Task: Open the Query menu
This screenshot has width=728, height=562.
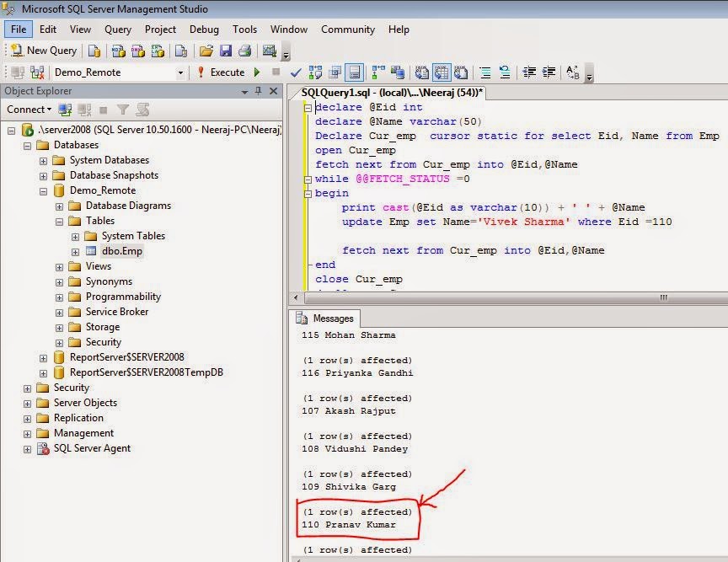Action: pyautogui.click(x=117, y=29)
